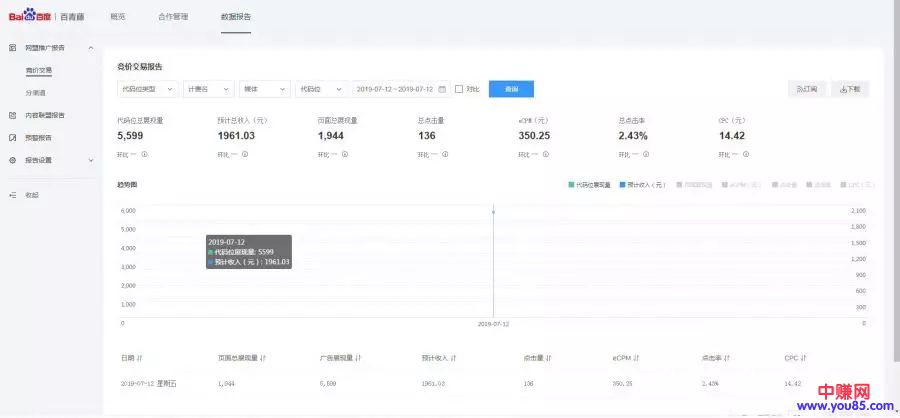Enable the 对比 checkbox
The height and width of the screenshot is (418, 900).
459,89
